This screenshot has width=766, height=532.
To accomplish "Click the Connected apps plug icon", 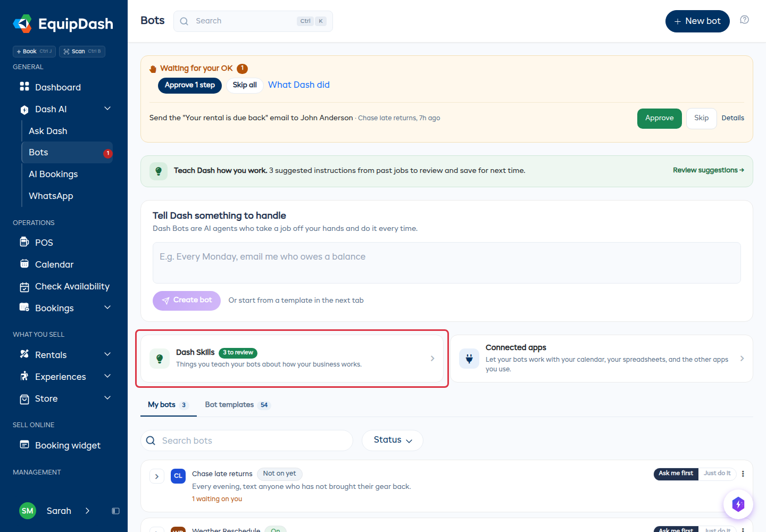I will 469,359.
